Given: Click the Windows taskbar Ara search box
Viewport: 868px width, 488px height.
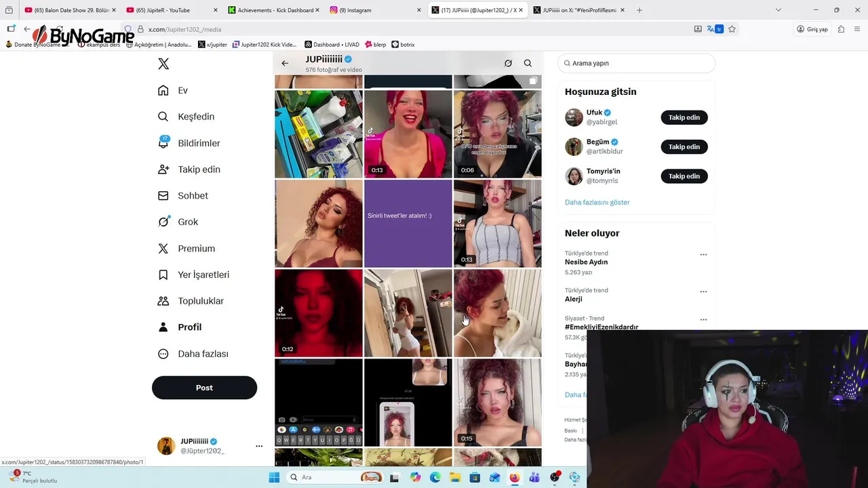Looking at the screenshot, I should tap(334, 477).
